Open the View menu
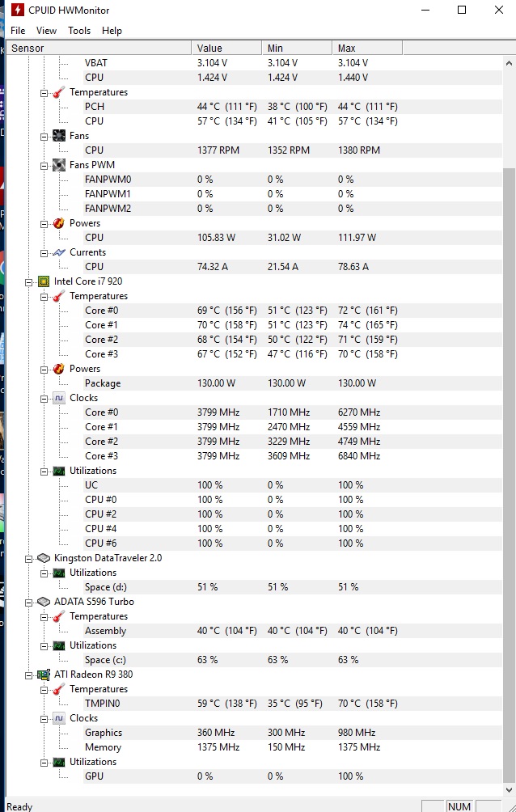 47,31
